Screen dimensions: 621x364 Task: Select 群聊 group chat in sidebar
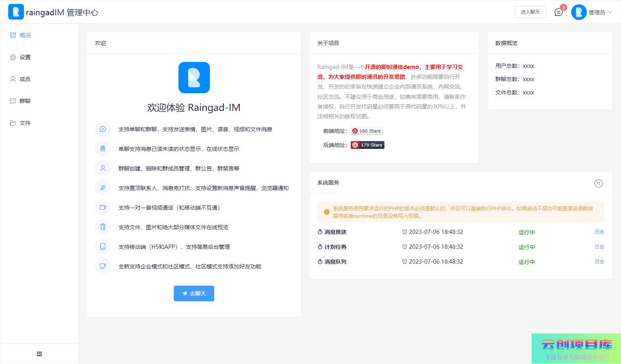coord(25,101)
